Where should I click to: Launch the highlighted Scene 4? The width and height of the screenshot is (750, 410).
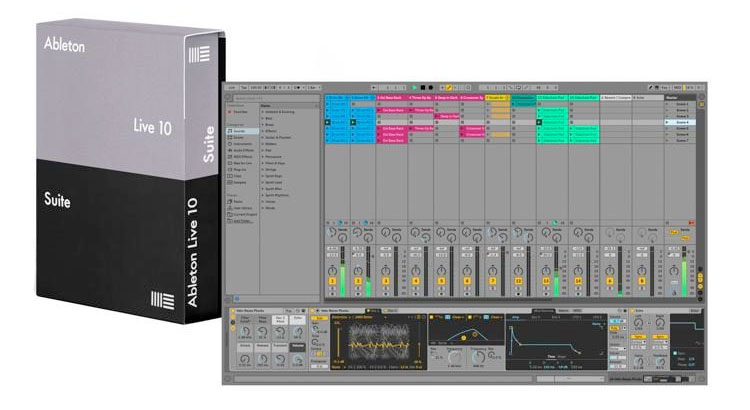pyautogui.click(x=669, y=122)
